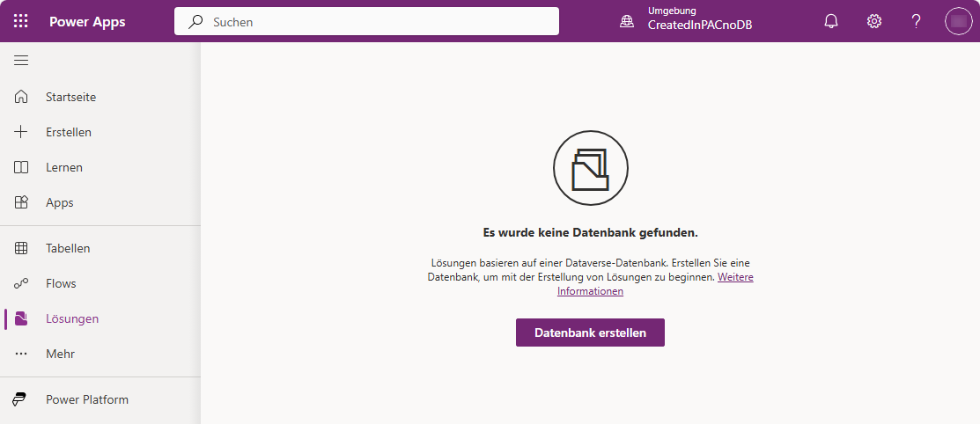Viewport: 980px width, 424px height.
Task: Click the Tabellen grid icon
Action: (21, 248)
